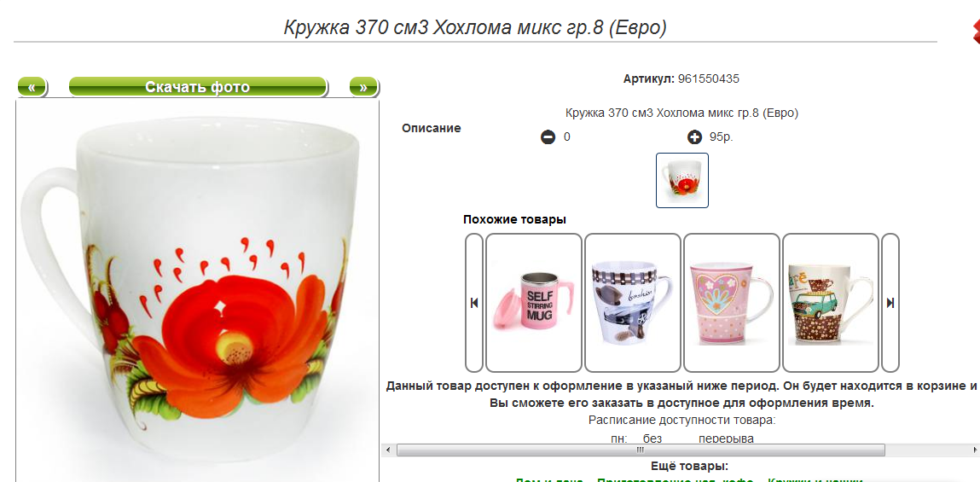Open the Кружки и чашки category link
Screen dimensions: 980x482
815,480
